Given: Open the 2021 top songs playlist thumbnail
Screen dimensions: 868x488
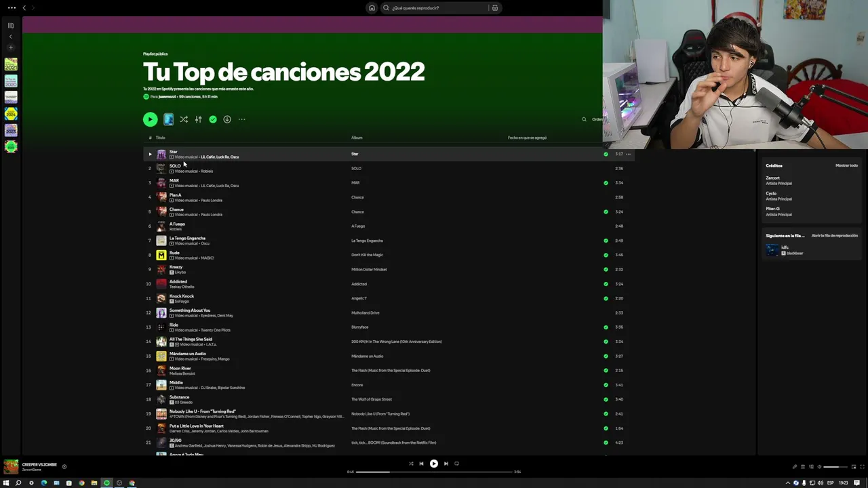Looking at the screenshot, I should tap(11, 64).
